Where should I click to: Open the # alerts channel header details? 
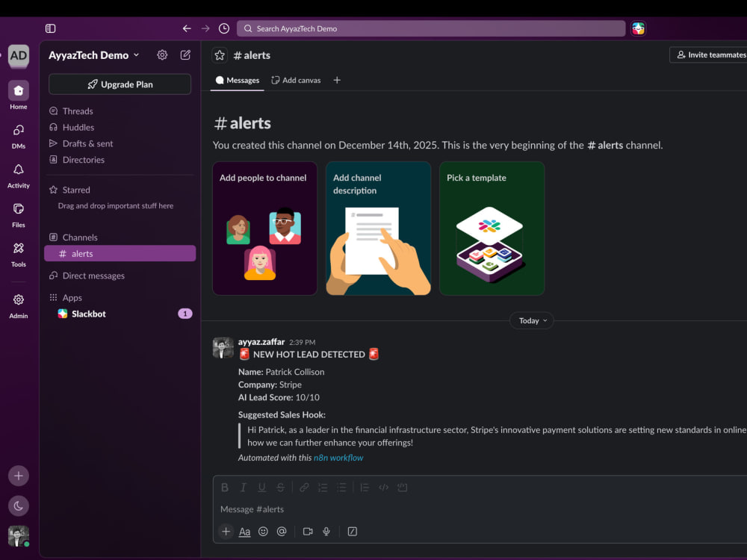point(252,55)
